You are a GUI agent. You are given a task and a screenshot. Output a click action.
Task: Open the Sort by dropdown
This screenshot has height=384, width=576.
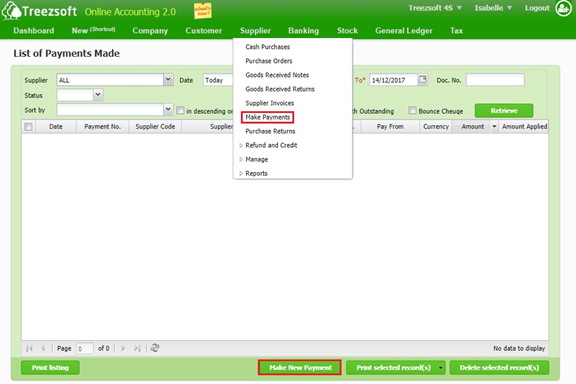pos(168,110)
